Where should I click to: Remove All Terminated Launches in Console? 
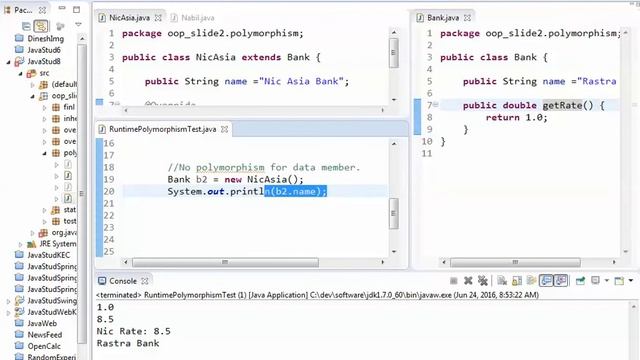[483, 281]
